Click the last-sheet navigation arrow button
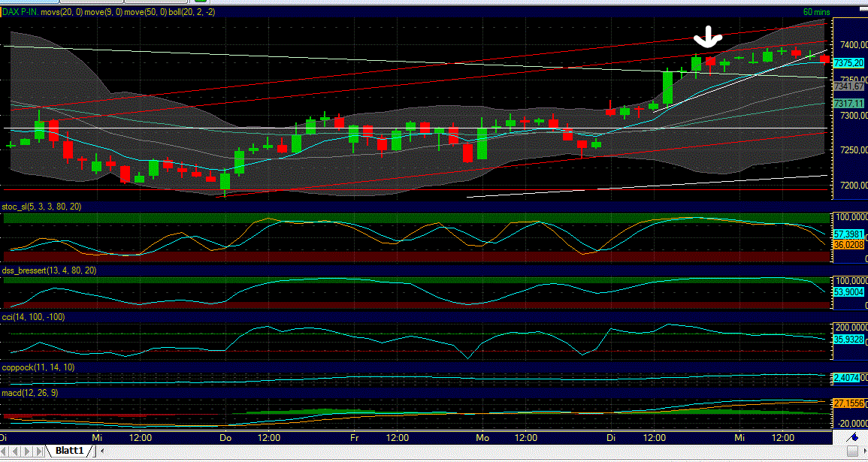The image size is (868, 462). click(39, 451)
